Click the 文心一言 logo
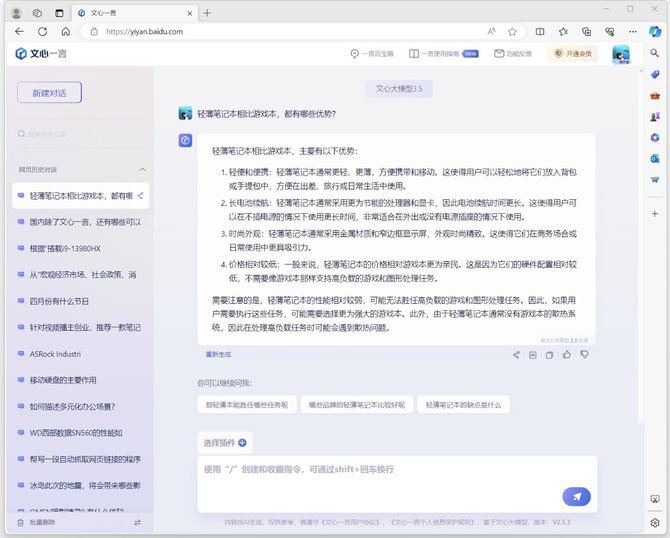The height and width of the screenshot is (538, 670). (x=41, y=53)
